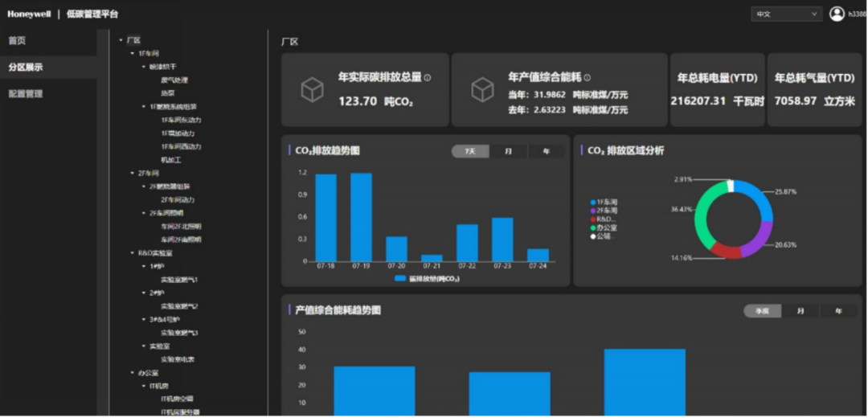Screen dimensions: 868x418
Task: Open the user avatar icon in header
Action: [837, 14]
